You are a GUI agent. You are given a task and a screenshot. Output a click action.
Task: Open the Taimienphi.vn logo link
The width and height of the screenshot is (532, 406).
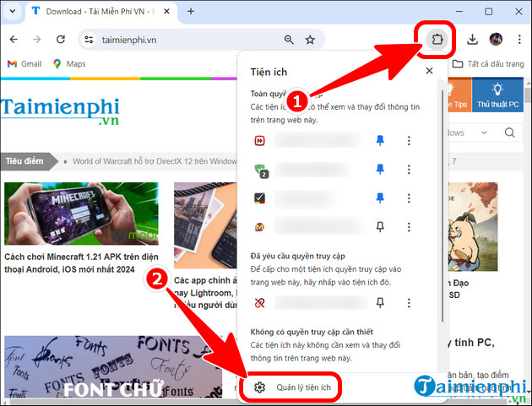60,111
